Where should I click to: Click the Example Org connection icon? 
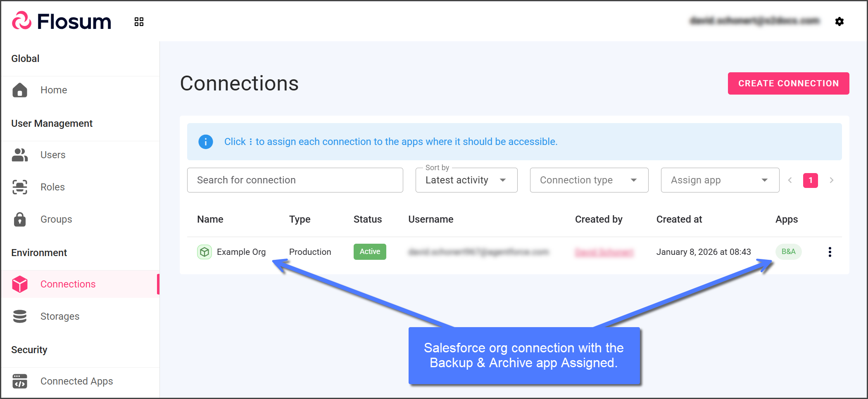204,252
